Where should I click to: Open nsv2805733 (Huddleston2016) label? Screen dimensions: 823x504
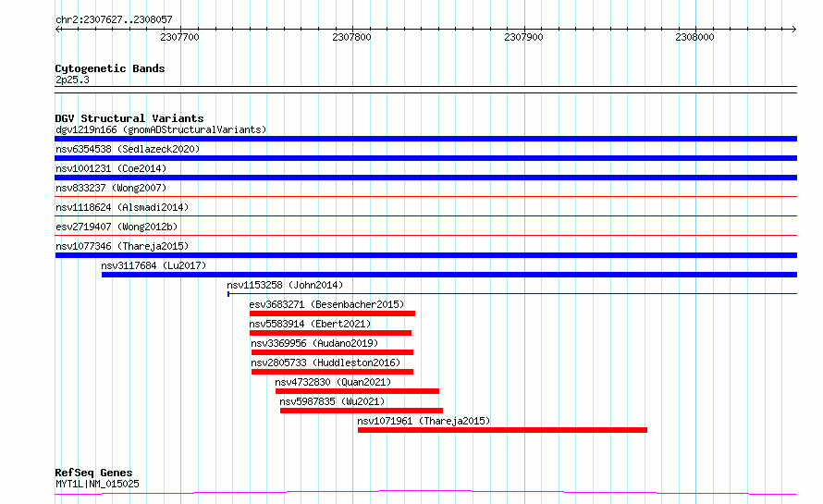pyautogui.click(x=326, y=363)
